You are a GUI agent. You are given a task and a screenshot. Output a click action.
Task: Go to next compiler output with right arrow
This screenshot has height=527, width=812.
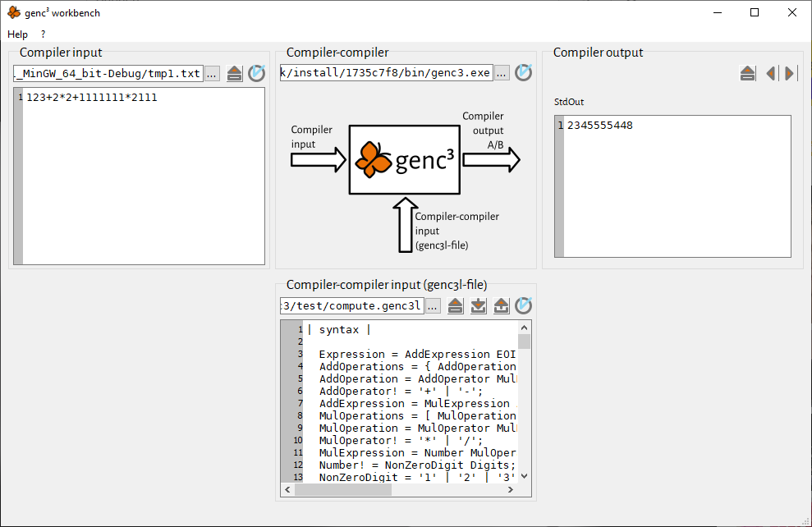[x=790, y=73]
